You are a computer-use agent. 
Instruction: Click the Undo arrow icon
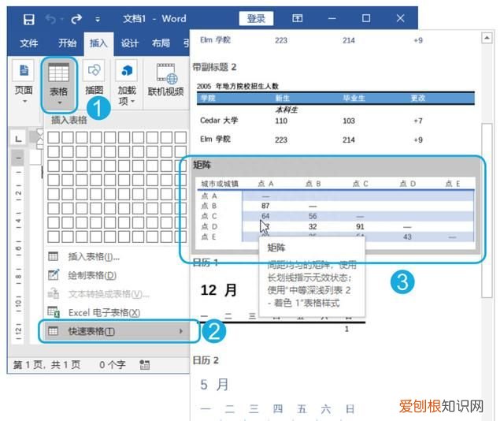(50, 19)
